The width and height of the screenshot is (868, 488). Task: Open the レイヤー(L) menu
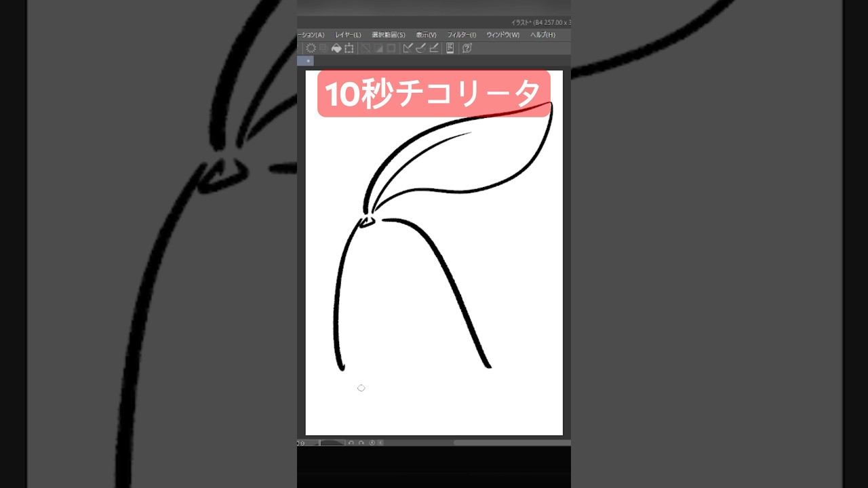[x=348, y=35]
